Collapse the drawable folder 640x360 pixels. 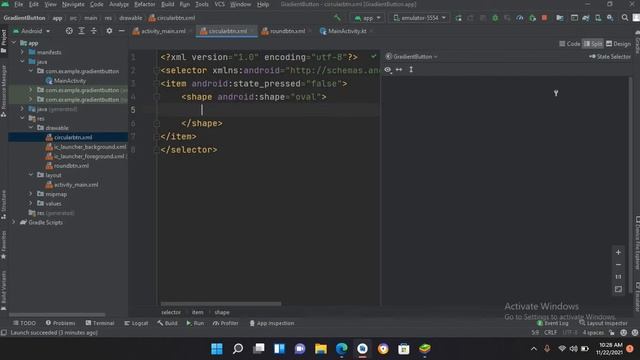31,128
